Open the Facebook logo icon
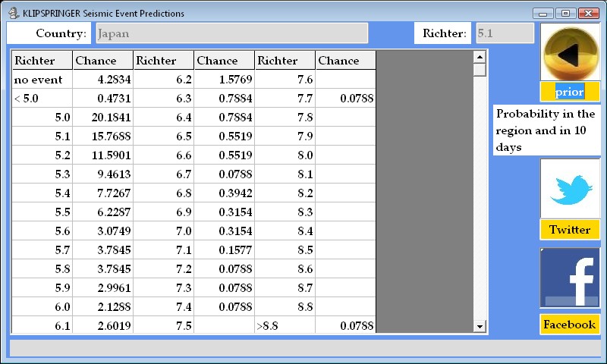This screenshot has height=364, width=607. pyautogui.click(x=570, y=278)
